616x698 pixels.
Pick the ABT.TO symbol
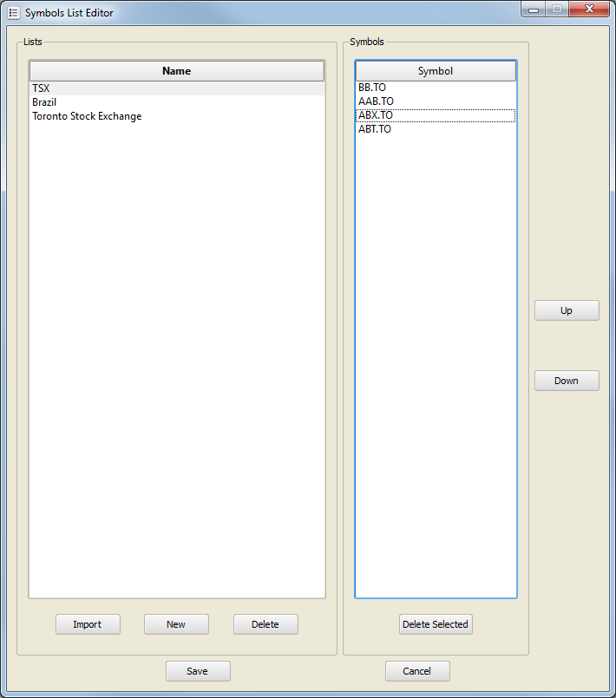click(x=375, y=129)
